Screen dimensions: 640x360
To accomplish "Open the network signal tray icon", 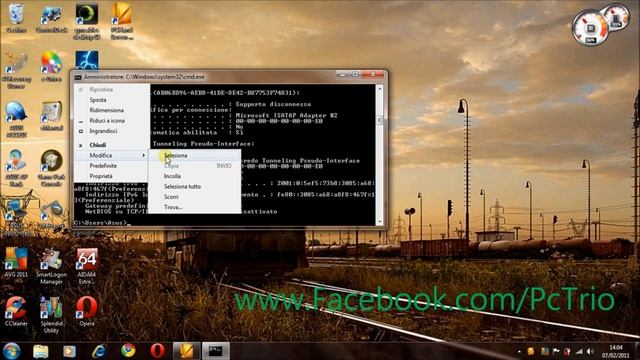I will tap(579, 351).
